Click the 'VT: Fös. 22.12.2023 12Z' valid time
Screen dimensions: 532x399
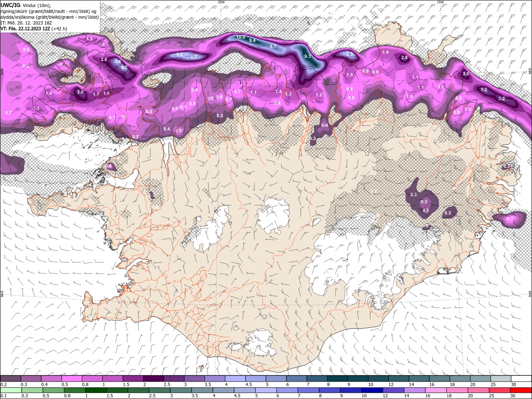pyautogui.click(x=25, y=29)
